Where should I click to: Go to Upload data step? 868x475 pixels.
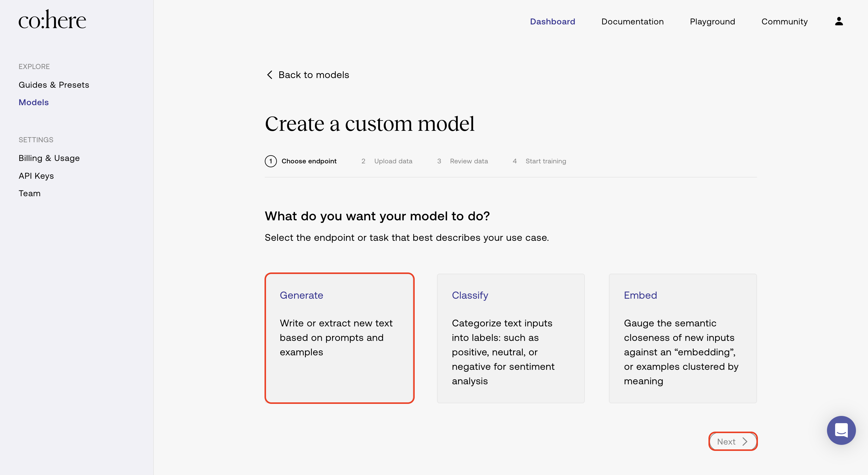[x=393, y=161]
